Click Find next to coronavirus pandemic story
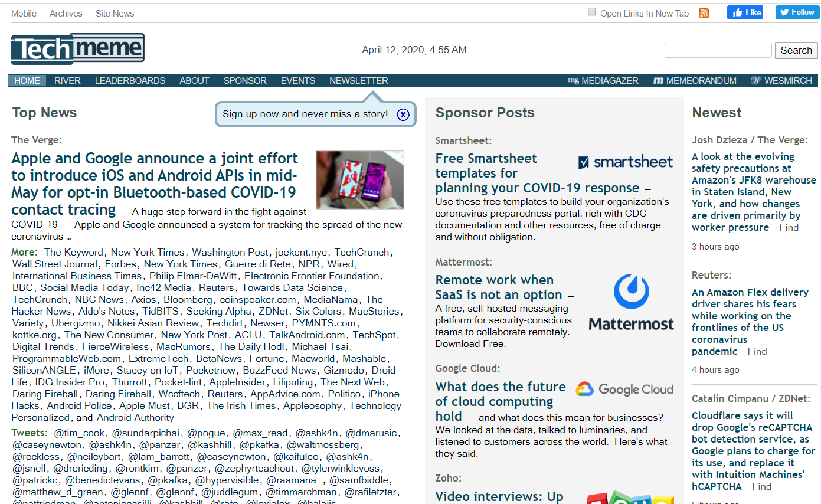The image size is (821, 504). [x=757, y=351]
